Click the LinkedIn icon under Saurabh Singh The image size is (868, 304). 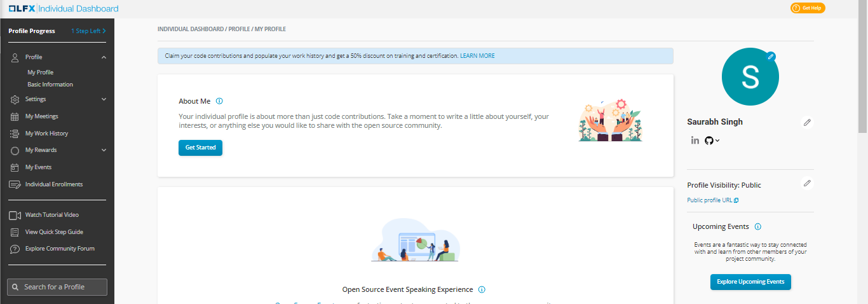pos(695,141)
